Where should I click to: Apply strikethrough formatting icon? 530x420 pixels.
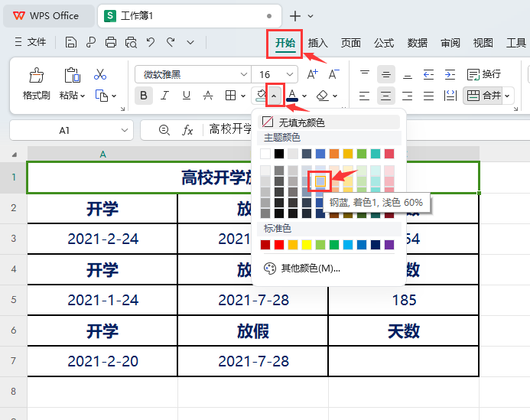coord(208,96)
